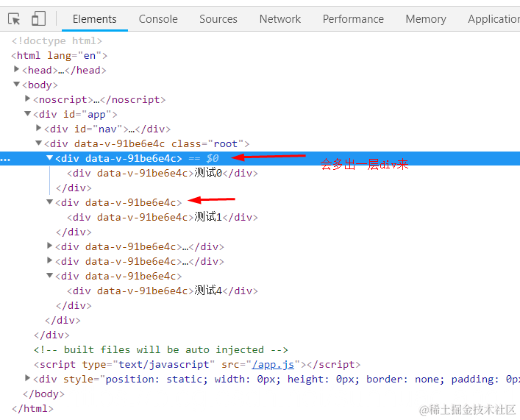Select the built files comment line
Image resolution: width=520 pixels, height=420 pixels.
[x=161, y=350]
